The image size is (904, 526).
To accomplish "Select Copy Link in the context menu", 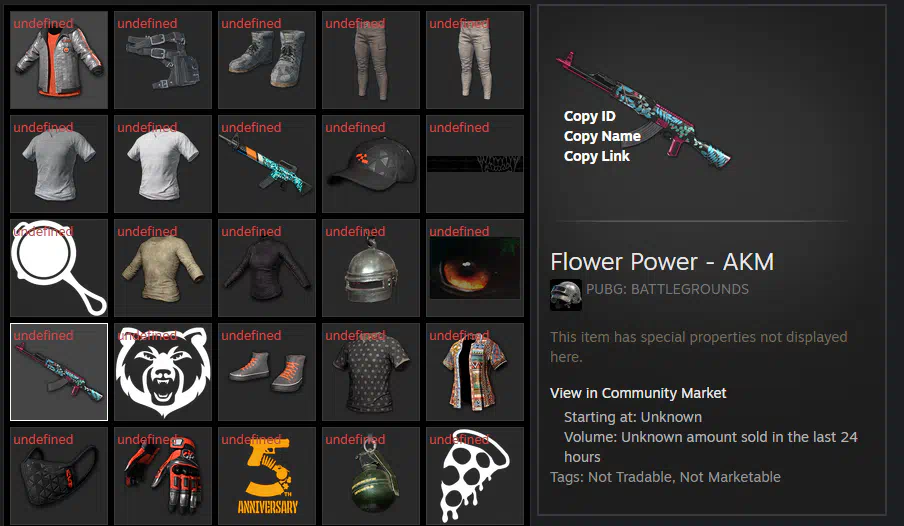I will [x=596, y=156].
